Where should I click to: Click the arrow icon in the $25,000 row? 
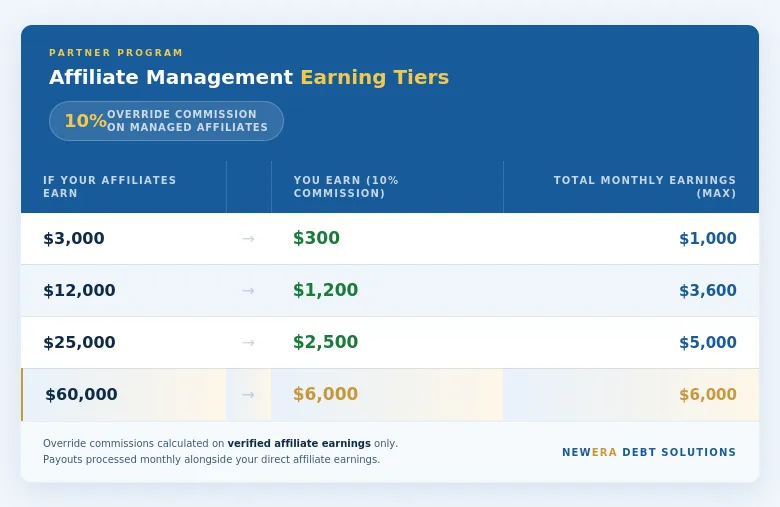(248, 343)
